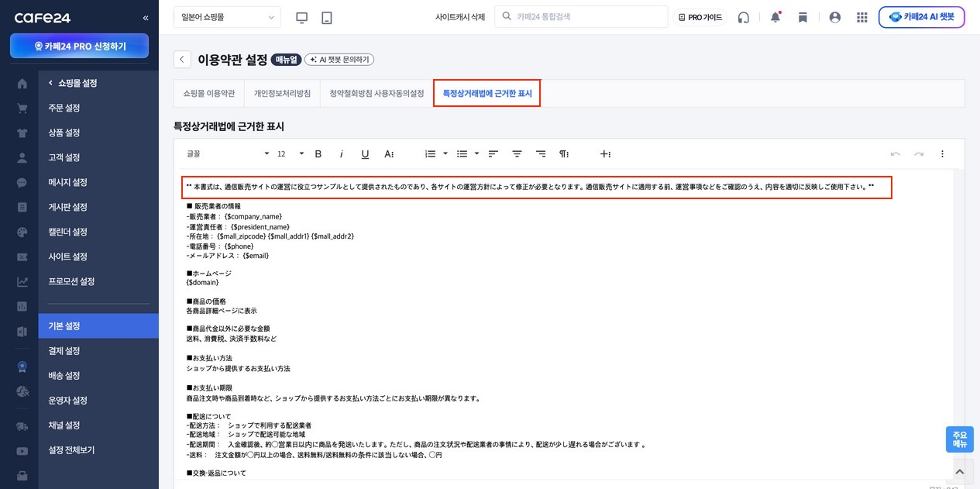Open the shopping cart (orders) sidebar icon
980x489 pixels.
(x=22, y=108)
